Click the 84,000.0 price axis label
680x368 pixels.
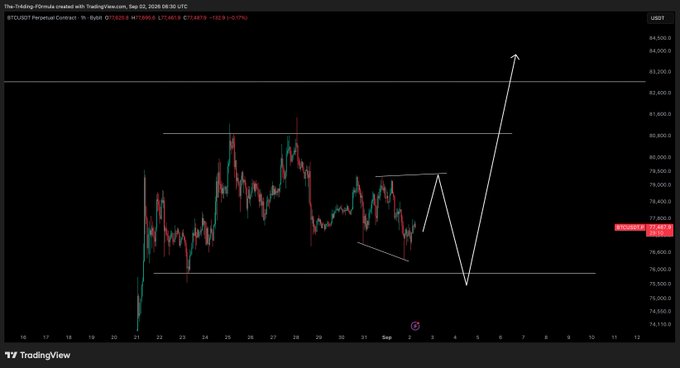point(660,51)
